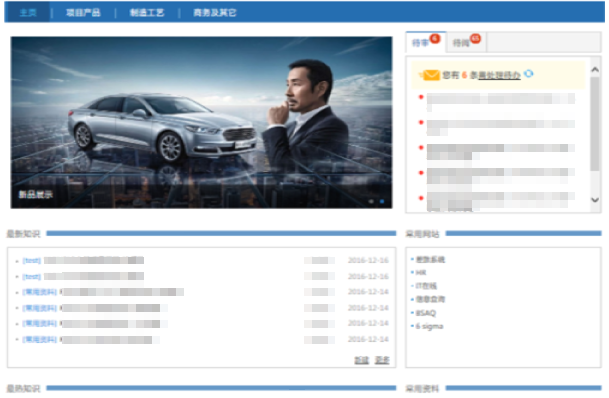
Task: Click the red 65 badge on 待阅 tab
Action: (x=475, y=38)
